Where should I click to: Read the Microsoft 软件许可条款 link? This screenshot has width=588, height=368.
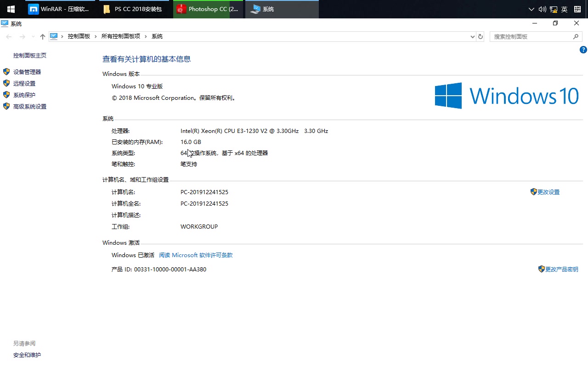[196, 255]
